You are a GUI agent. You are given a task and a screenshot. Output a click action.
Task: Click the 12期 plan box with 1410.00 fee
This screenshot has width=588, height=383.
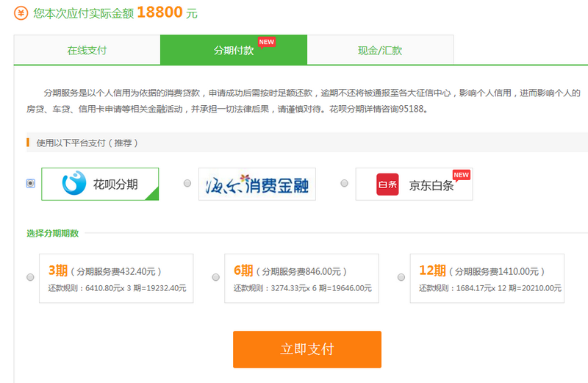click(x=487, y=279)
